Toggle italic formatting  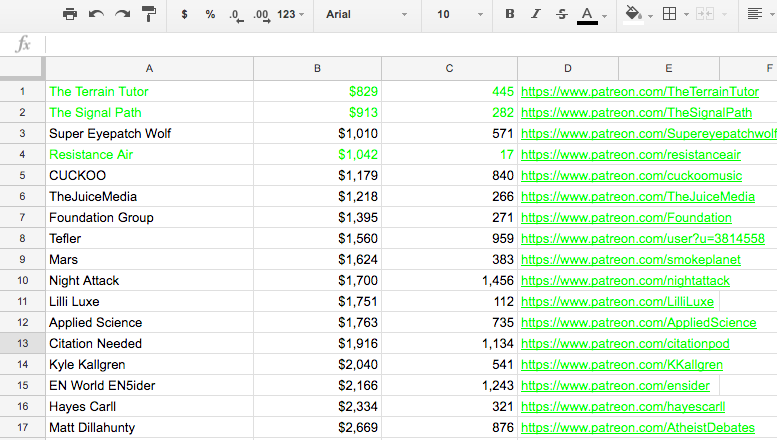536,14
